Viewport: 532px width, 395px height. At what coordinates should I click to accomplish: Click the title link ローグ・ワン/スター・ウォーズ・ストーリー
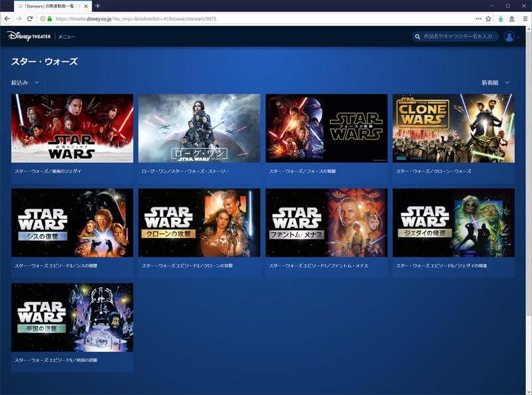[186, 171]
